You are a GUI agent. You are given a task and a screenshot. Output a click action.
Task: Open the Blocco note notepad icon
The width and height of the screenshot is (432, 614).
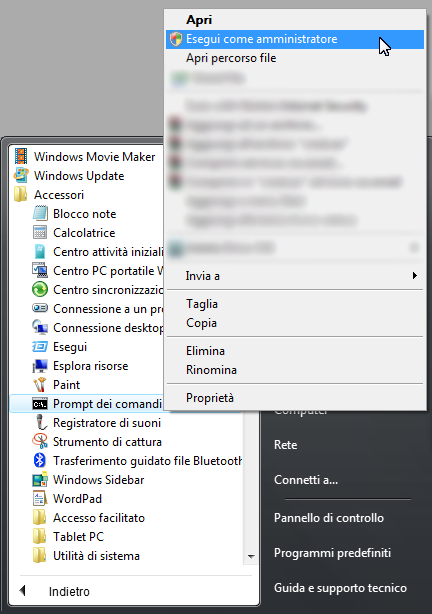(x=40, y=213)
